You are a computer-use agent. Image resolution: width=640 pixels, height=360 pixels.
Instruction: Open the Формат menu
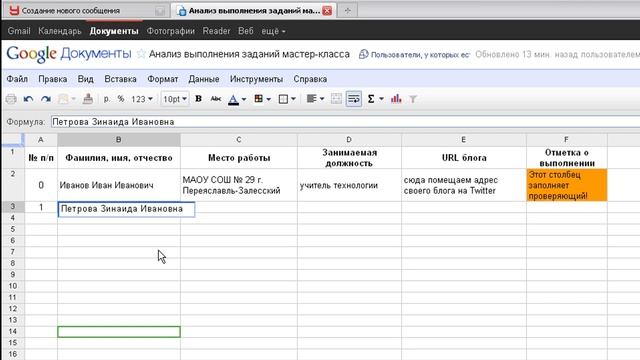pos(162,79)
